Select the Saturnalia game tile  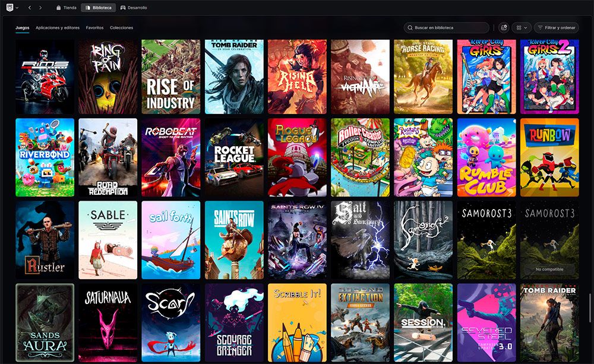108,322
